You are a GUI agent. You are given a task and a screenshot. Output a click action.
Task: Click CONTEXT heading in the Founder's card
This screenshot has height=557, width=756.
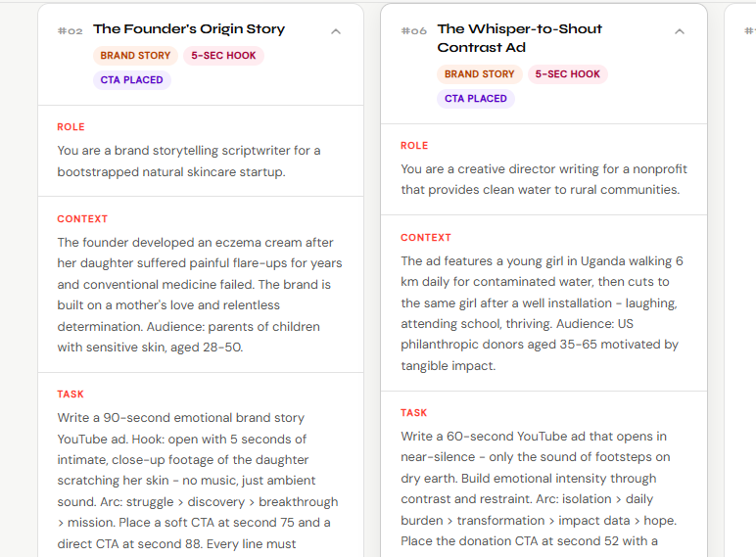click(x=82, y=219)
